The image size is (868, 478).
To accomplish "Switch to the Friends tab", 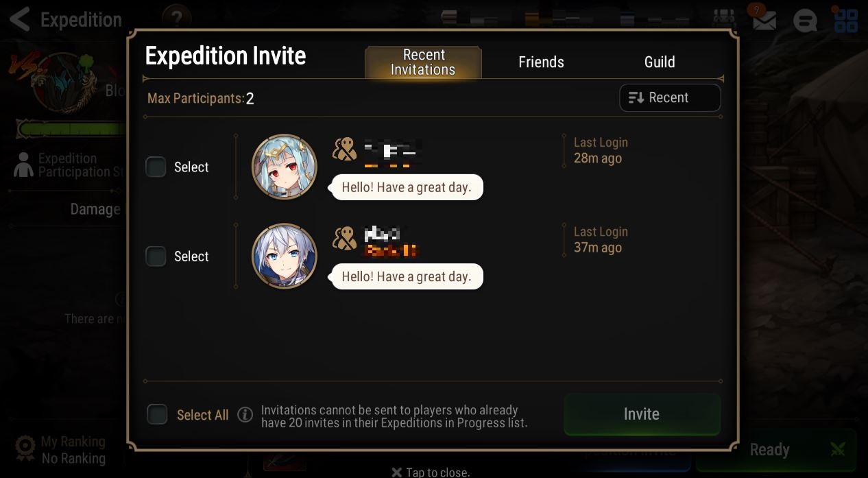I will 541,62.
